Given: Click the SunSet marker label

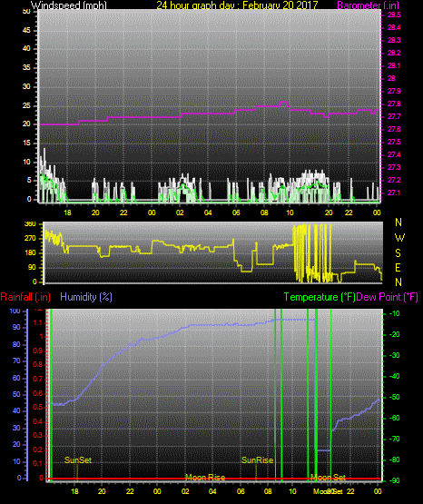Looking at the screenshot, I should [x=78, y=460].
